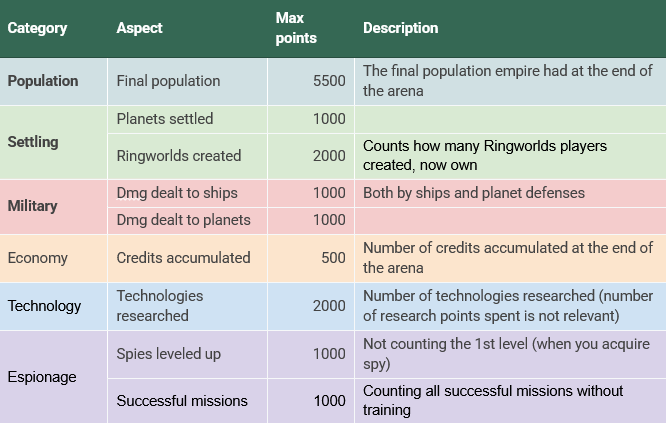Image resolution: width=666 pixels, height=423 pixels.
Task: Click the Economy category cell
Action: pyautogui.click(x=54, y=258)
